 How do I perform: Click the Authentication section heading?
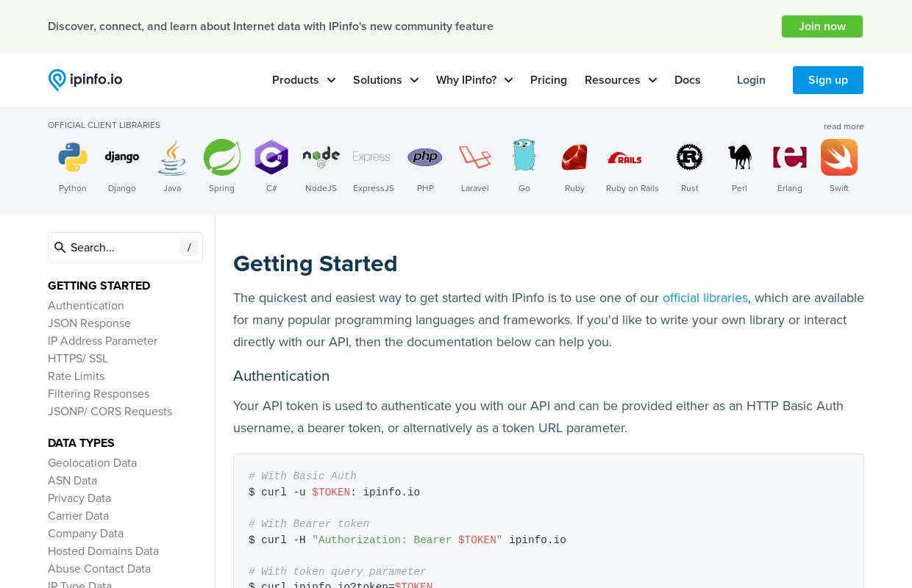[x=281, y=376]
